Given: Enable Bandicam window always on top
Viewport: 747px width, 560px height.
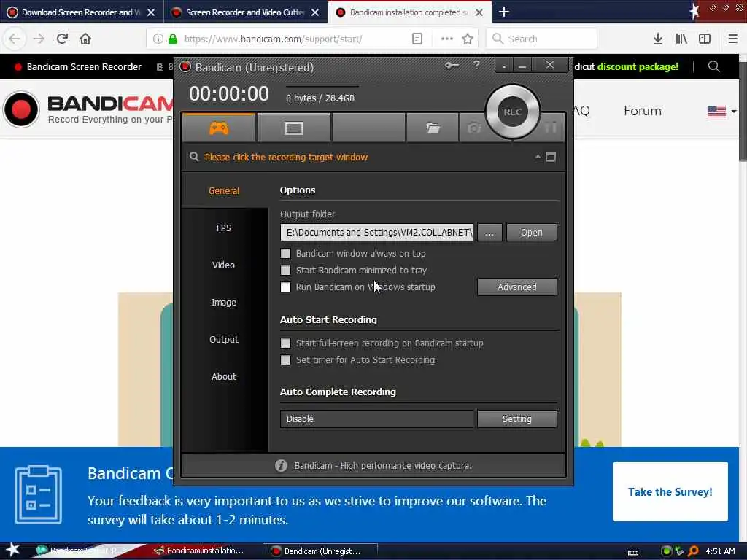Looking at the screenshot, I should point(285,253).
